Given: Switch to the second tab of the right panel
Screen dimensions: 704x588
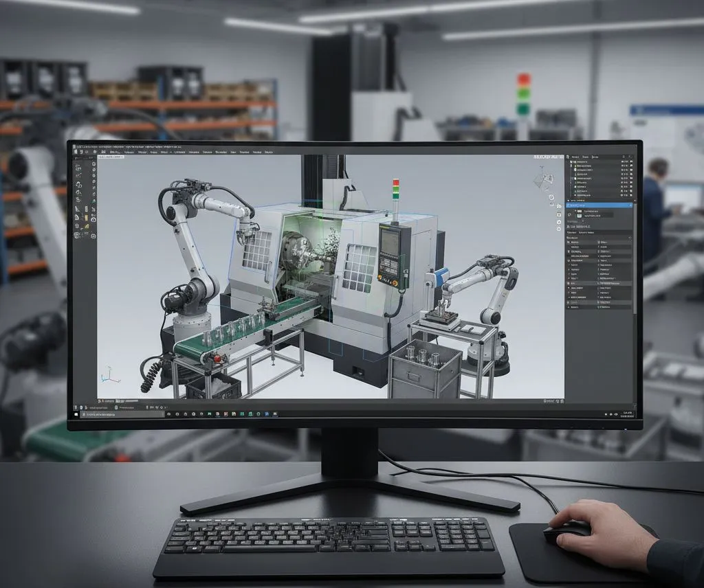Looking at the screenshot, I should [586, 157].
